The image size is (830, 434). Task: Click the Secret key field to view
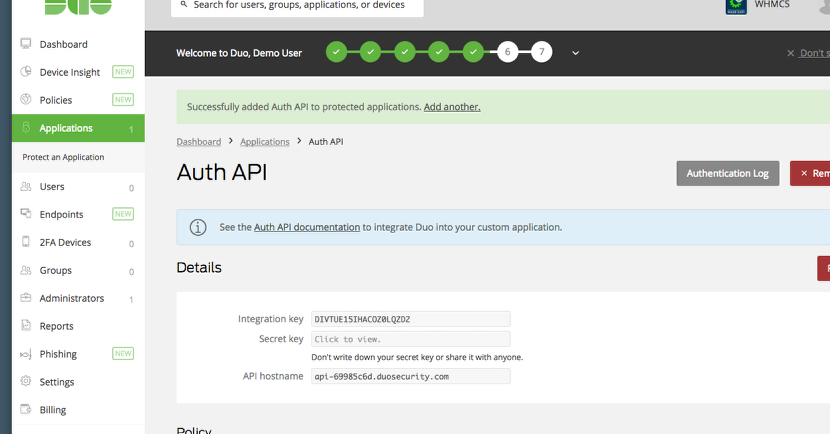(411, 339)
